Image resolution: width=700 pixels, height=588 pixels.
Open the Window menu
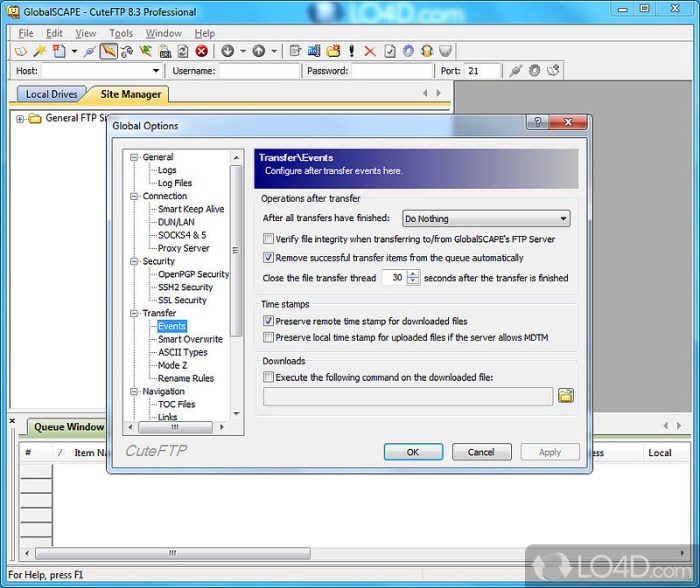tap(163, 33)
